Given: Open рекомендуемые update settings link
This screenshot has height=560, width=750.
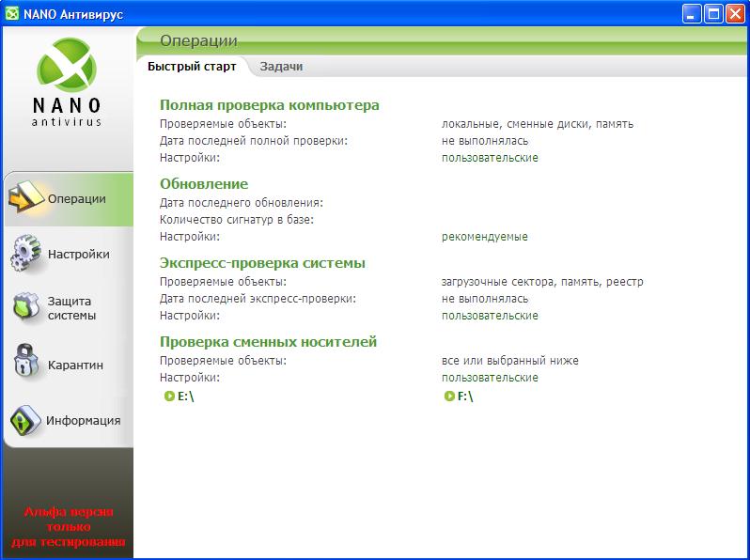Looking at the screenshot, I should 484,237.
